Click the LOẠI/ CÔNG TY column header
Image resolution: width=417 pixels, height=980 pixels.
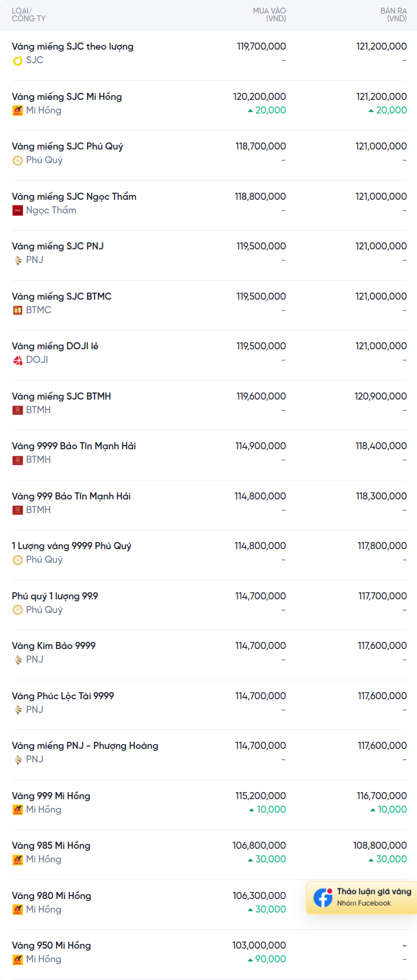coord(28,15)
